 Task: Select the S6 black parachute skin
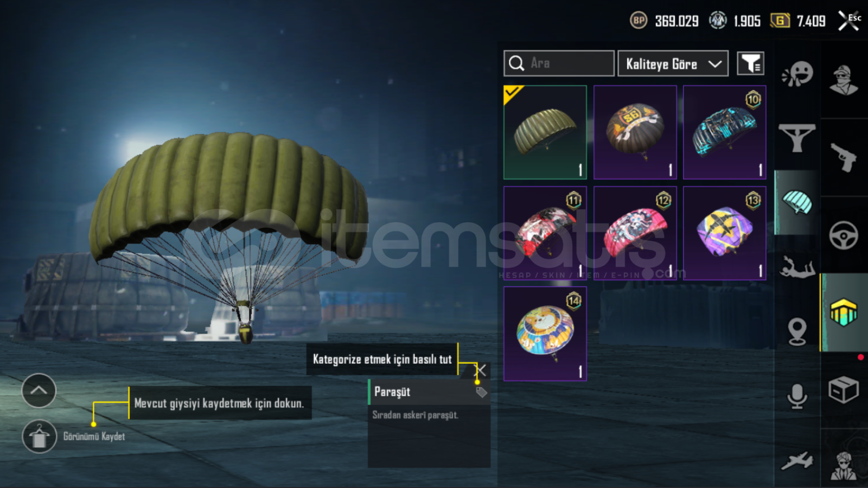coord(635,132)
